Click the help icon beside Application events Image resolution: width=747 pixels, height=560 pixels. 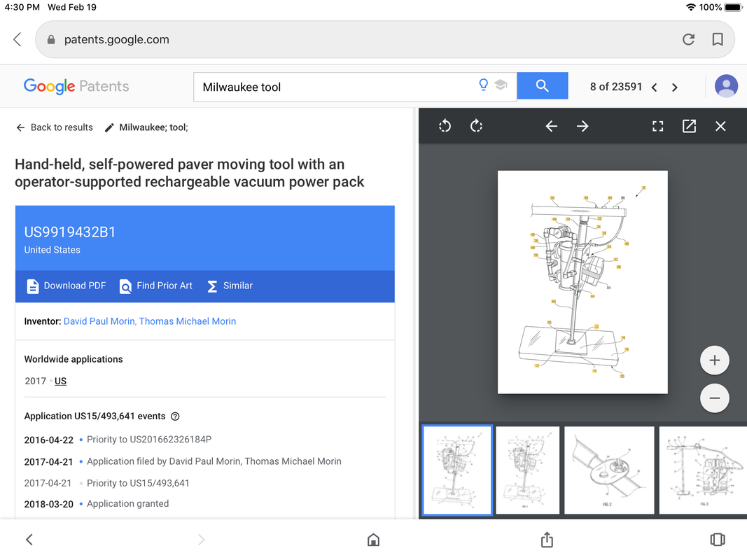pyautogui.click(x=175, y=416)
